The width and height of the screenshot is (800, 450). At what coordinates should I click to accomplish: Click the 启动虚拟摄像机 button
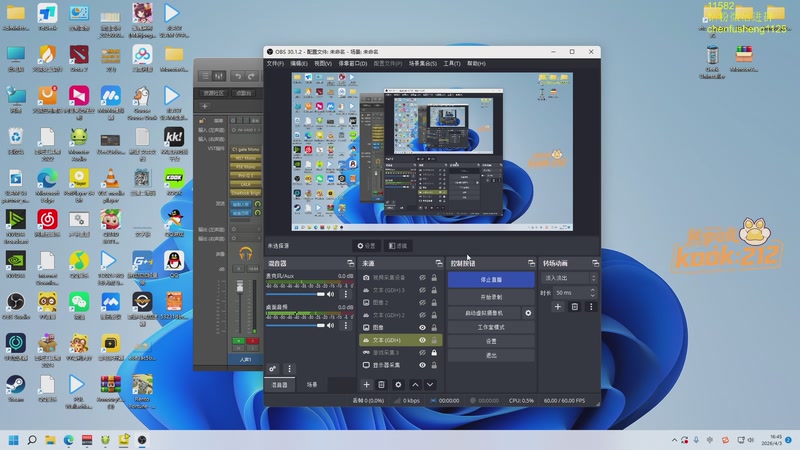tap(484, 313)
